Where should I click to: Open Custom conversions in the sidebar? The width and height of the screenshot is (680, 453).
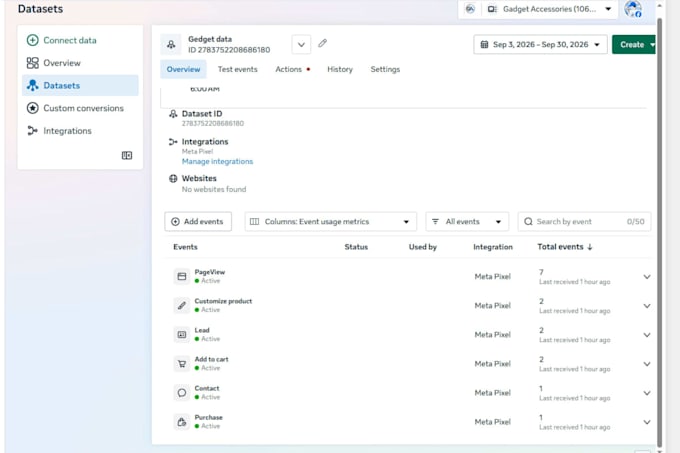pos(80,108)
